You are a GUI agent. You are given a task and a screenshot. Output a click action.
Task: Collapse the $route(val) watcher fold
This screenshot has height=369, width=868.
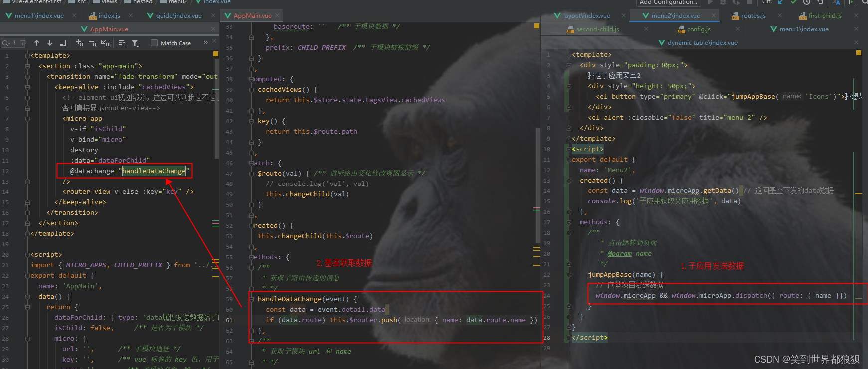[251, 174]
